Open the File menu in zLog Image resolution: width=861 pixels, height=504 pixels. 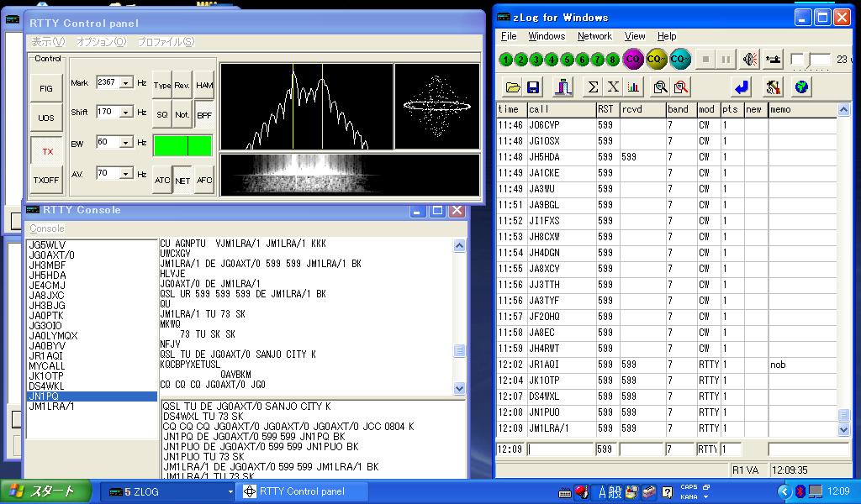tap(509, 36)
